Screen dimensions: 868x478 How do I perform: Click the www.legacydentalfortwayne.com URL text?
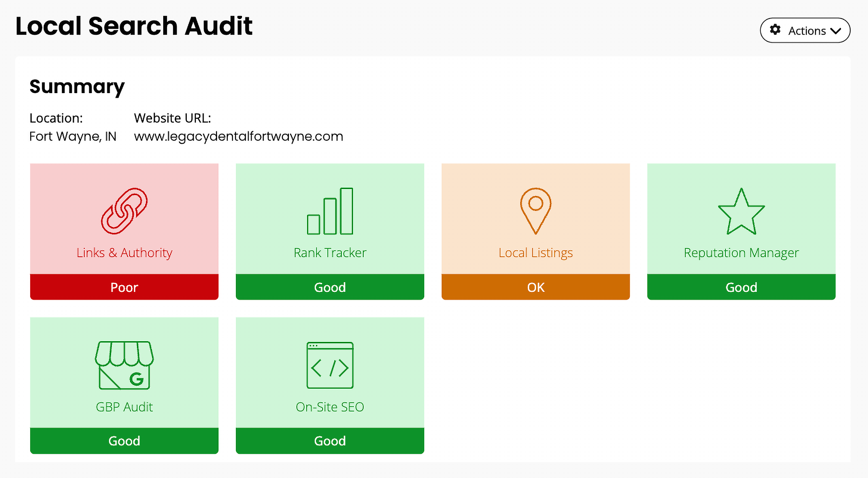pos(239,137)
